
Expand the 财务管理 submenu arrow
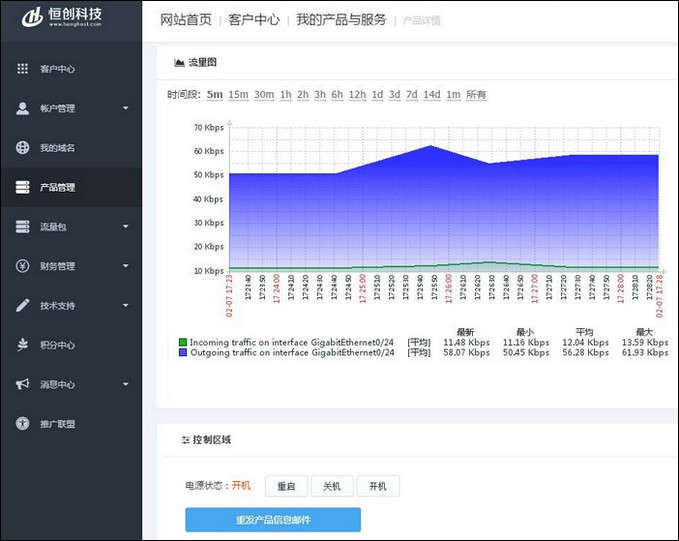pyautogui.click(x=125, y=266)
